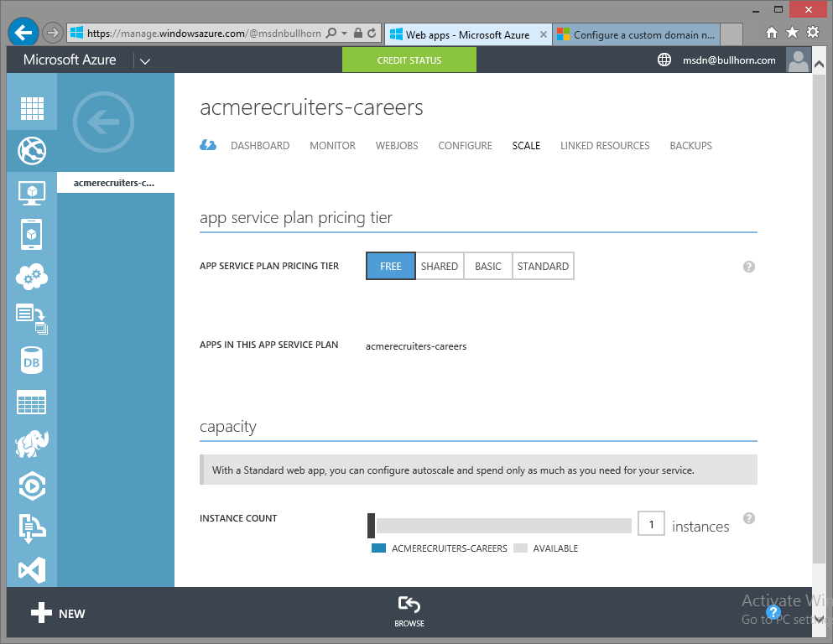Close the Web apps browser tab

[x=543, y=34]
